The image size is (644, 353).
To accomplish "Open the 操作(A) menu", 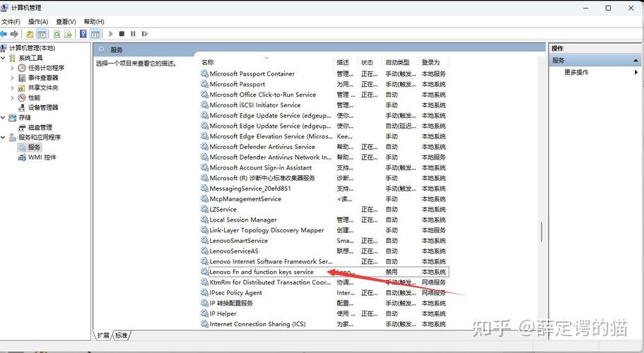I will (38, 22).
